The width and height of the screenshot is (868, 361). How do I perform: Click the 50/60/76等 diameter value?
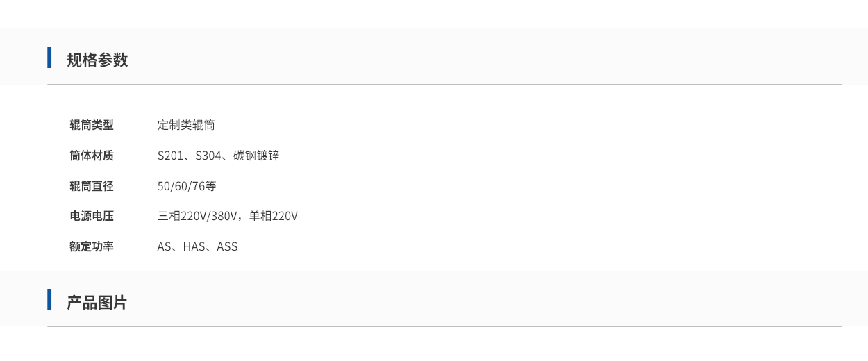pyautogui.click(x=187, y=186)
